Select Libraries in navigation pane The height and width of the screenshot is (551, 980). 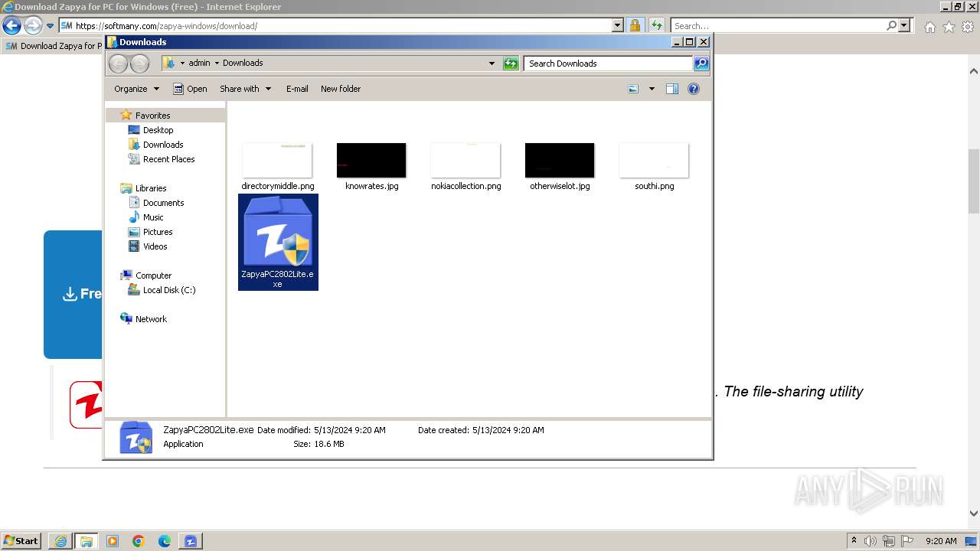(x=151, y=188)
